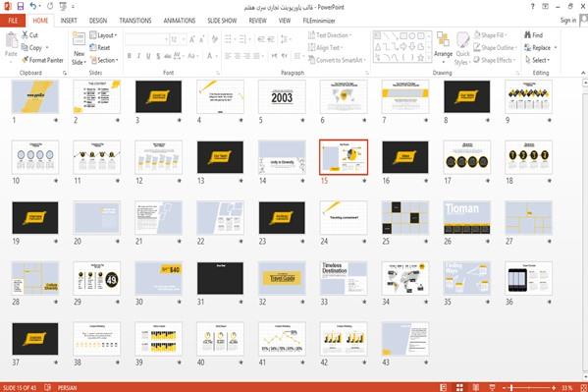The image size is (588, 392).
Task: Select slide 5 thumbnail showing 2003
Action: click(282, 97)
